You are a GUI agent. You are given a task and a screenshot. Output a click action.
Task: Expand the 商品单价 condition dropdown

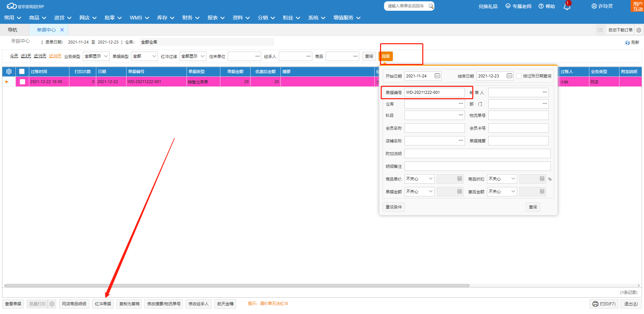pyautogui.click(x=420, y=179)
